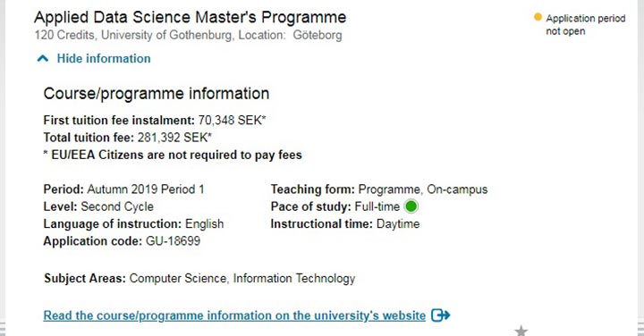The height and width of the screenshot is (336, 644).
Task: Click the EU/EEA Citizens fee note
Action: (173, 155)
